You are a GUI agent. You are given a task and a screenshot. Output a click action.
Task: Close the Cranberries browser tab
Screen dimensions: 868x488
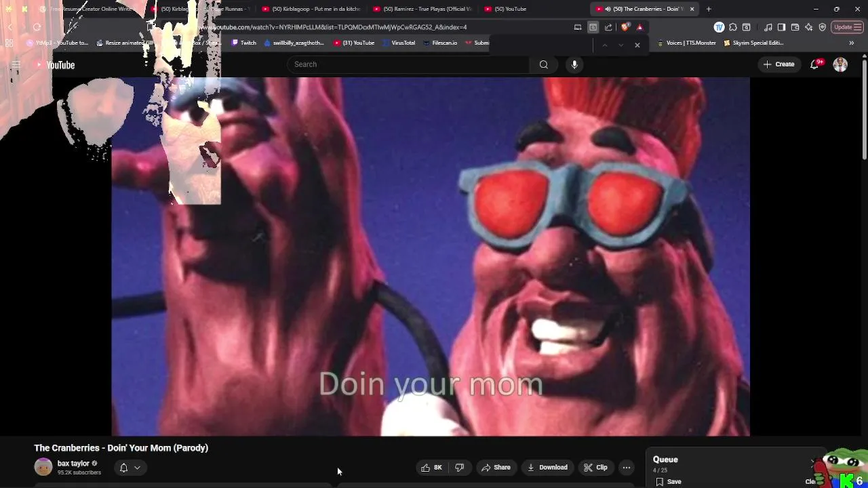[692, 9]
